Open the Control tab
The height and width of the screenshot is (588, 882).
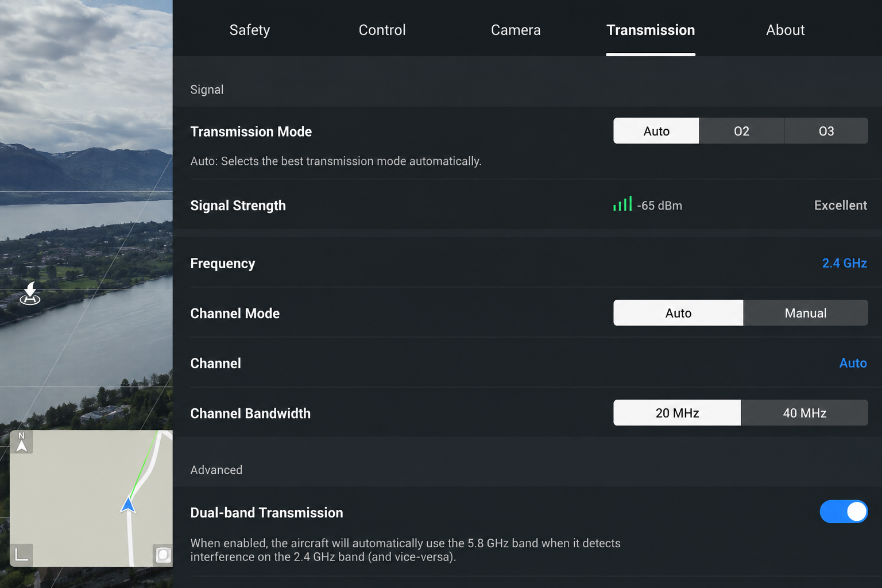[382, 30]
